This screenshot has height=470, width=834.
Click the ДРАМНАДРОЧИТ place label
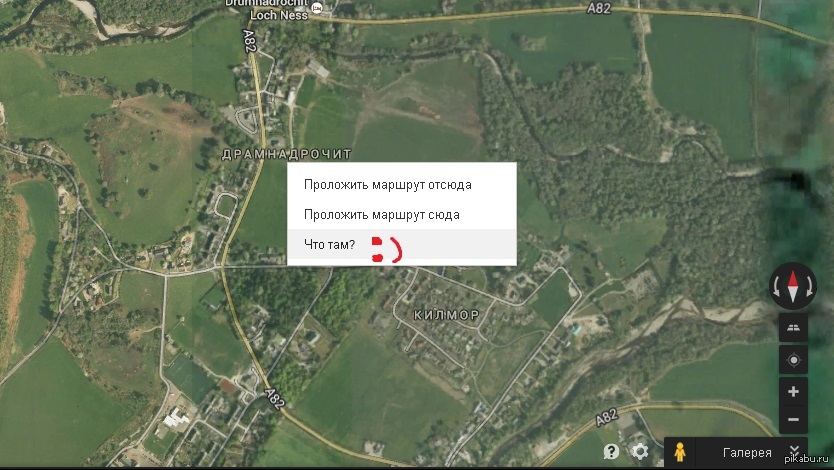(x=287, y=154)
